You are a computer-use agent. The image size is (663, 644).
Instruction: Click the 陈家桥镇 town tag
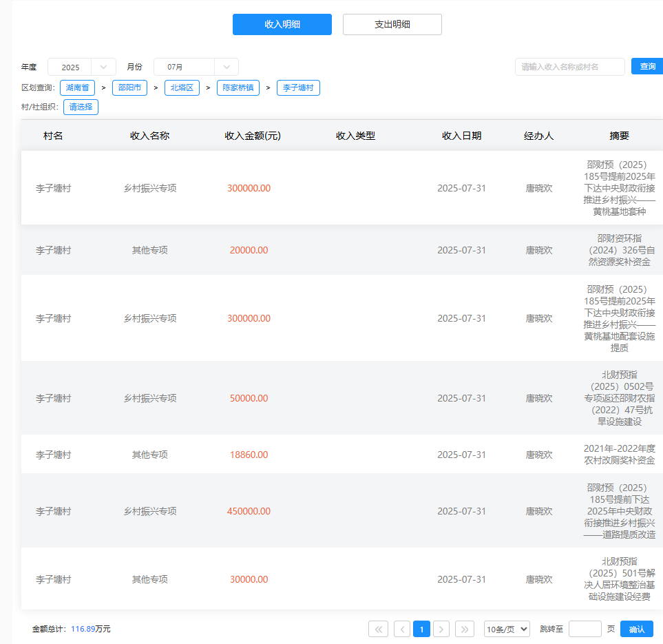tap(238, 88)
